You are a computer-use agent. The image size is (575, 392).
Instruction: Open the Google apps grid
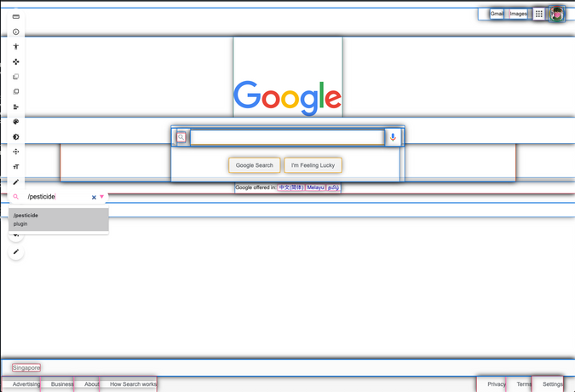click(x=538, y=14)
